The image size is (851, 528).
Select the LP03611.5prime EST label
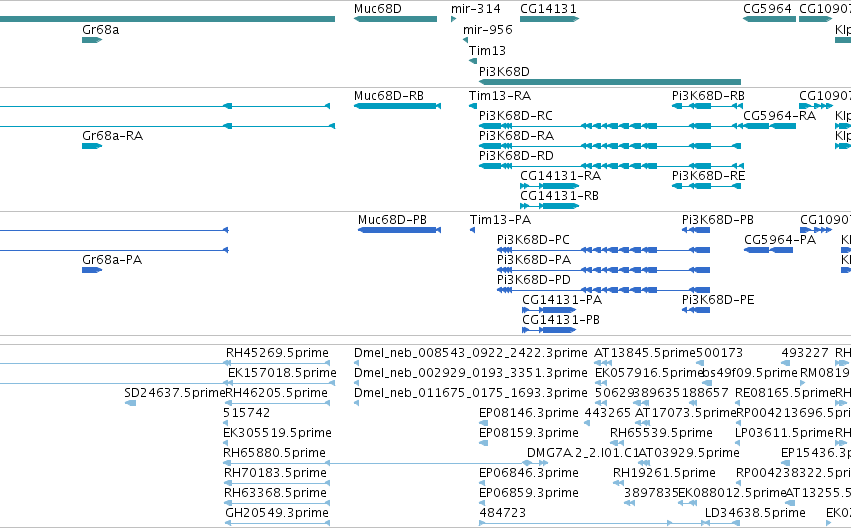point(784,434)
